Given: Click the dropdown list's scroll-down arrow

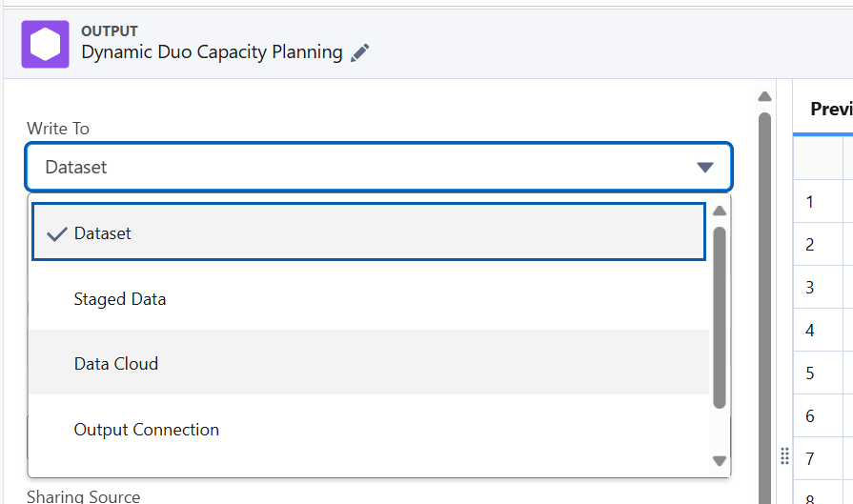Looking at the screenshot, I should 720,461.
